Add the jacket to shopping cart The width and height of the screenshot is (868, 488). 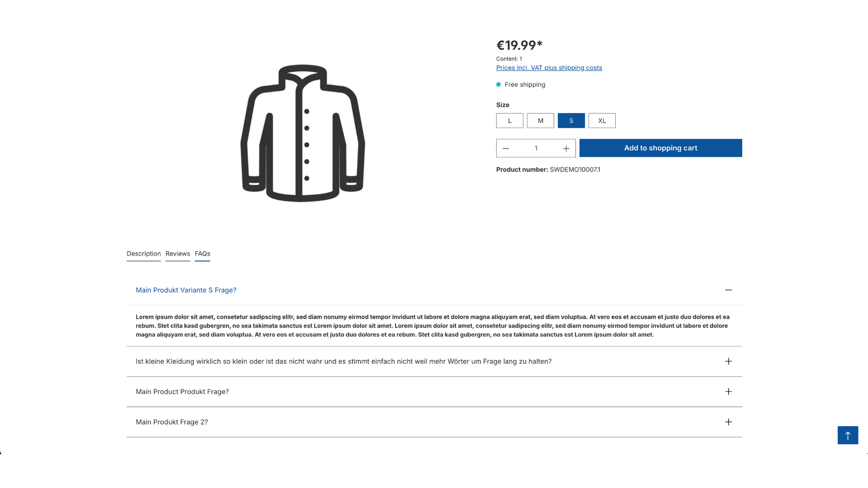coord(660,148)
